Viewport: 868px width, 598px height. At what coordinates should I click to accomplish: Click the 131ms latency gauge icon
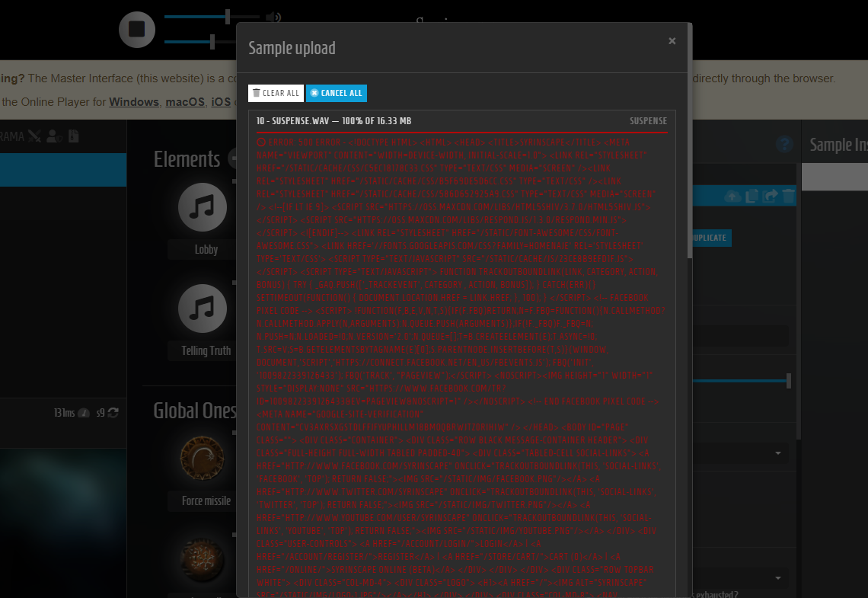pyautogui.click(x=84, y=413)
